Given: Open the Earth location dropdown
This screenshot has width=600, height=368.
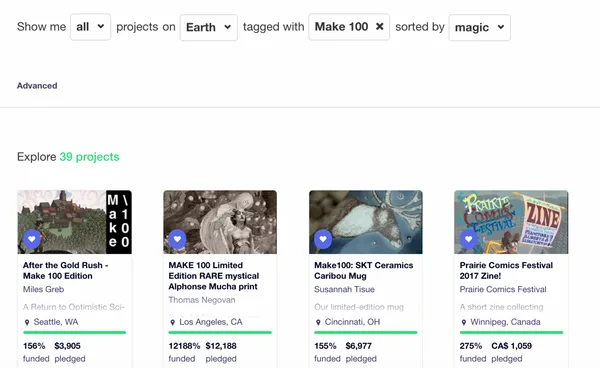Looking at the screenshot, I should coord(209,27).
